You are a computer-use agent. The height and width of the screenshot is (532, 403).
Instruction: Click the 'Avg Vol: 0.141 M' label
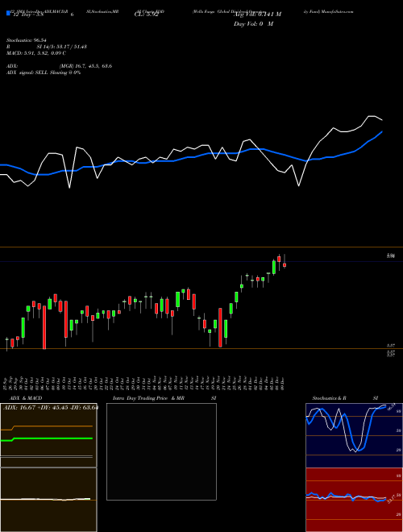tap(257, 15)
